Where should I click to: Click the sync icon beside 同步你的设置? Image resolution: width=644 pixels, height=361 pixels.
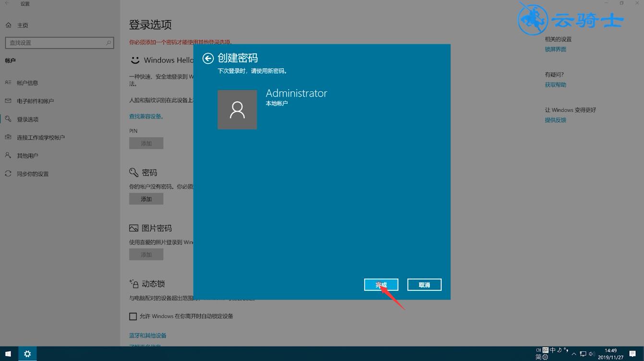pos(8,174)
